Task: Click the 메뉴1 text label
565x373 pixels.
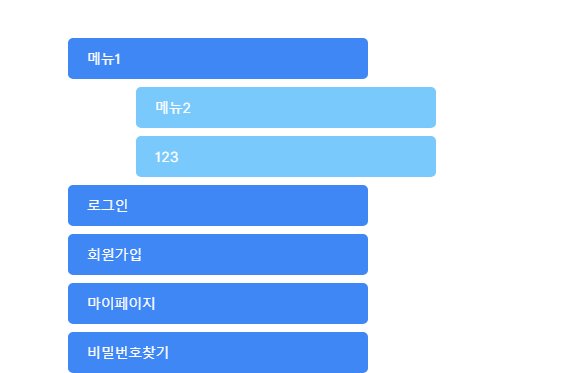Action: tap(104, 58)
